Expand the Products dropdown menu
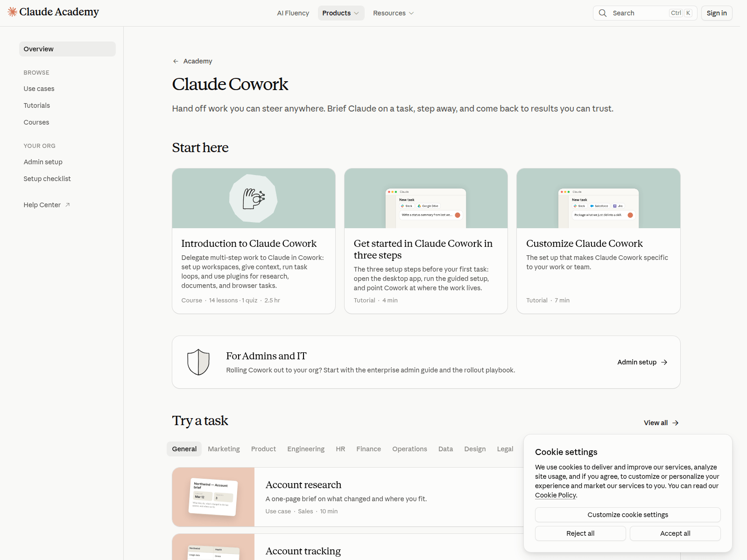The image size is (747, 560). pos(341,13)
